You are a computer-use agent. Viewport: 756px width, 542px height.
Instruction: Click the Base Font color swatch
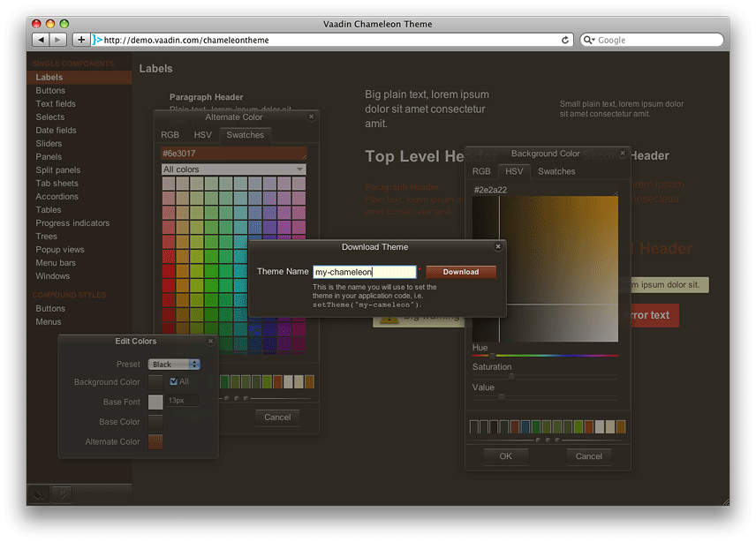coord(155,402)
